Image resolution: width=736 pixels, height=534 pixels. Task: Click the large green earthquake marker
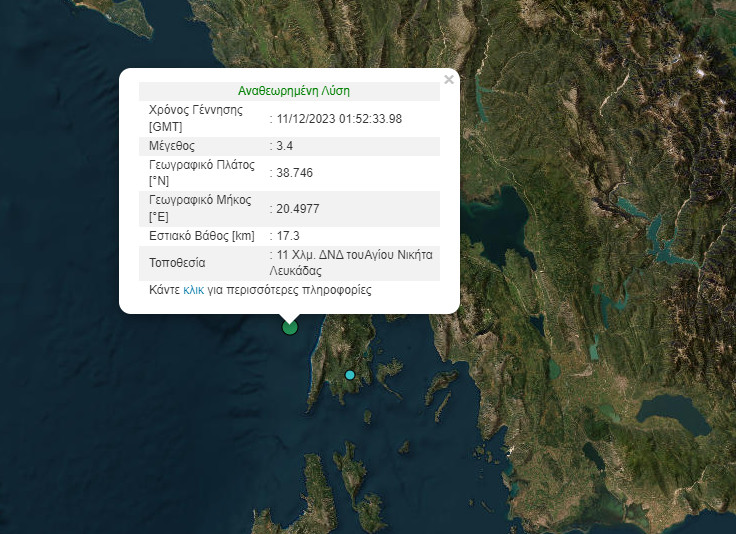[x=290, y=326]
